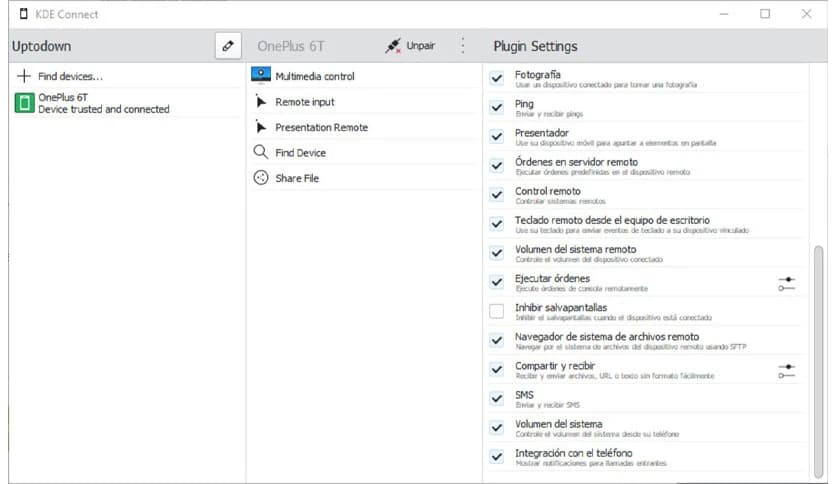The image size is (836, 484).
Task: Uncheck Teclado remoto desde el equipo checkbox
Action: 496,224
